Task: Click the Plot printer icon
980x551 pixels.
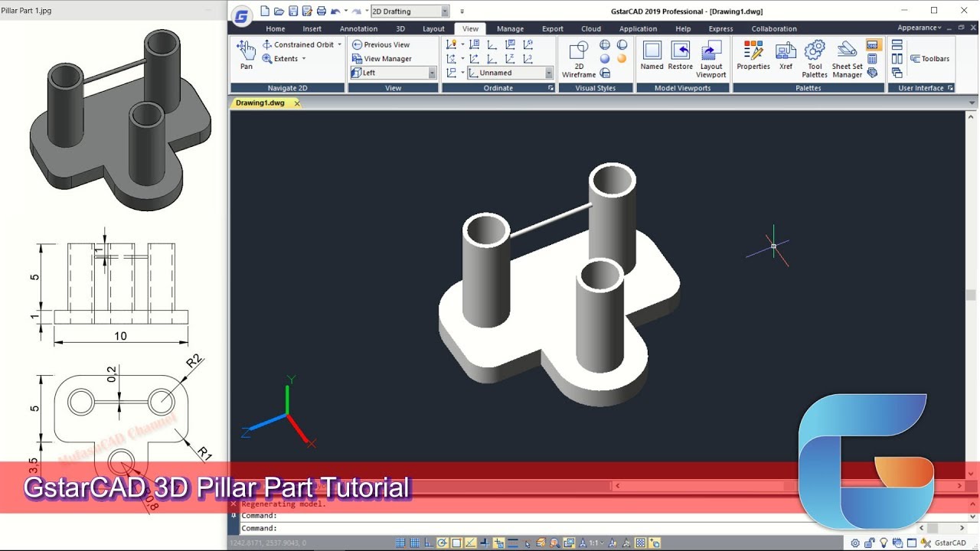Action: (x=322, y=11)
